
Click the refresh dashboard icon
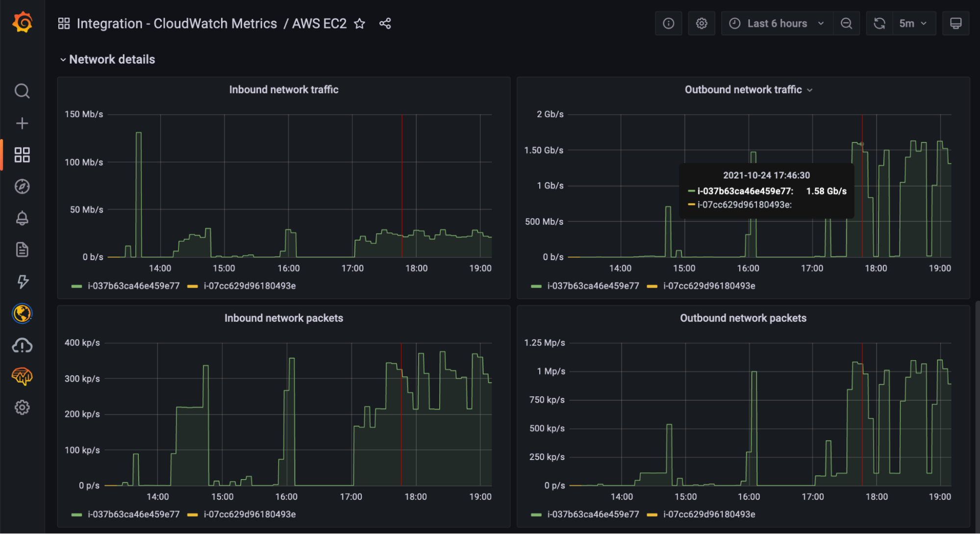[879, 24]
